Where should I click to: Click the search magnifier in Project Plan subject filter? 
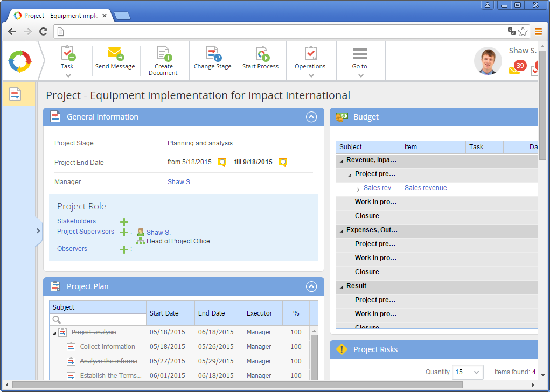(57, 319)
